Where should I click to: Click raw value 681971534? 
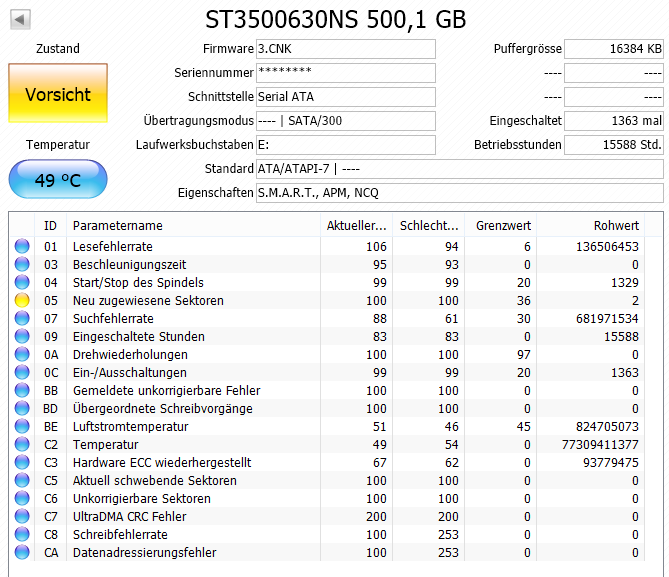tap(607, 319)
